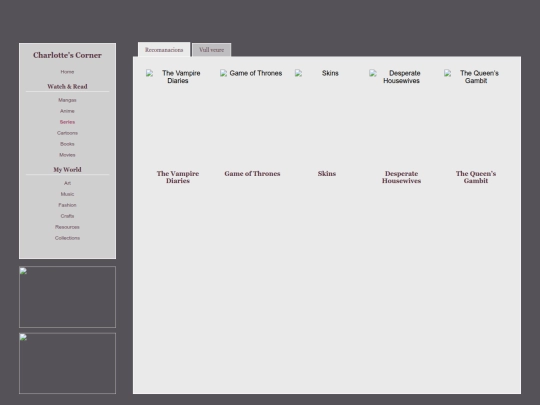Go to the Home page link
This screenshot has height=405, width=540.
pyautogui.click(x=67, y=72)
